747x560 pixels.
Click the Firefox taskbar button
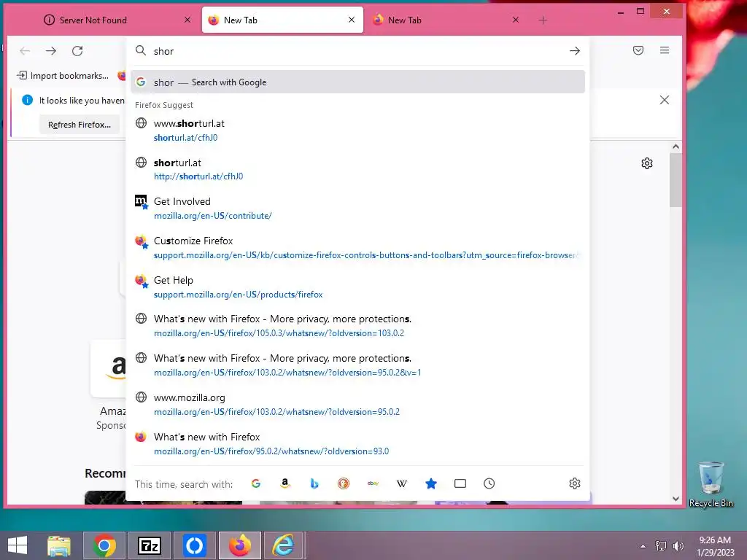click(239, 545)
